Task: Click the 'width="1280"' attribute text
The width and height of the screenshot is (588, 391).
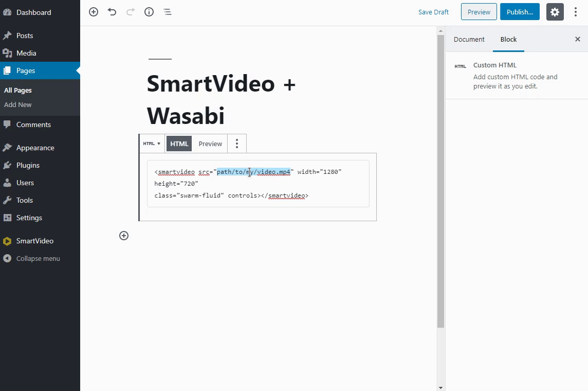Action: tap(320, 172)
